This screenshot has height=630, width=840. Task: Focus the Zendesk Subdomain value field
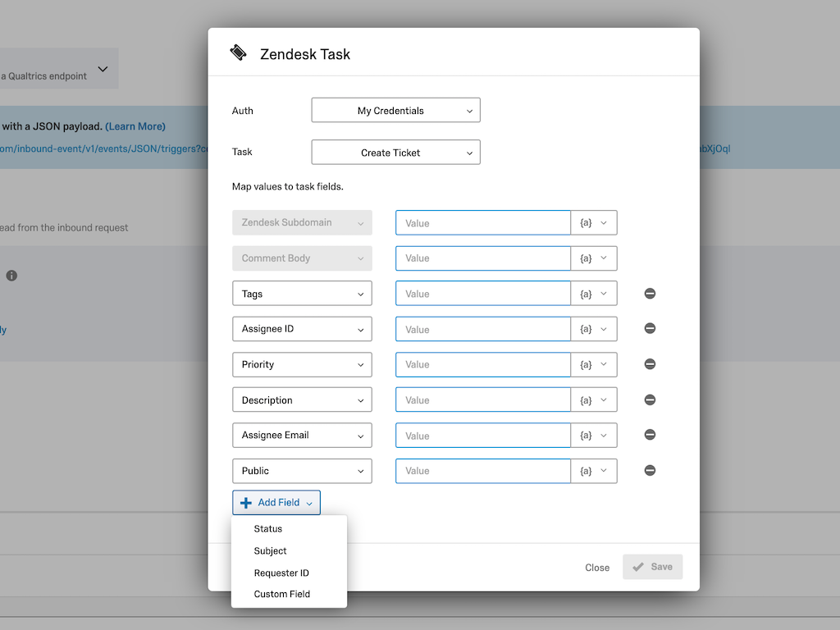tap(483, 223)
